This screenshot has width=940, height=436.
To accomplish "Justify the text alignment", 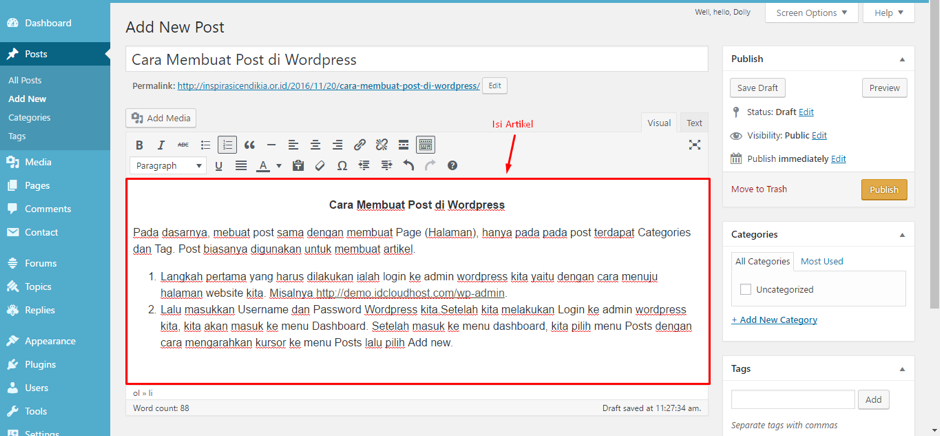I will coord(240,166).
